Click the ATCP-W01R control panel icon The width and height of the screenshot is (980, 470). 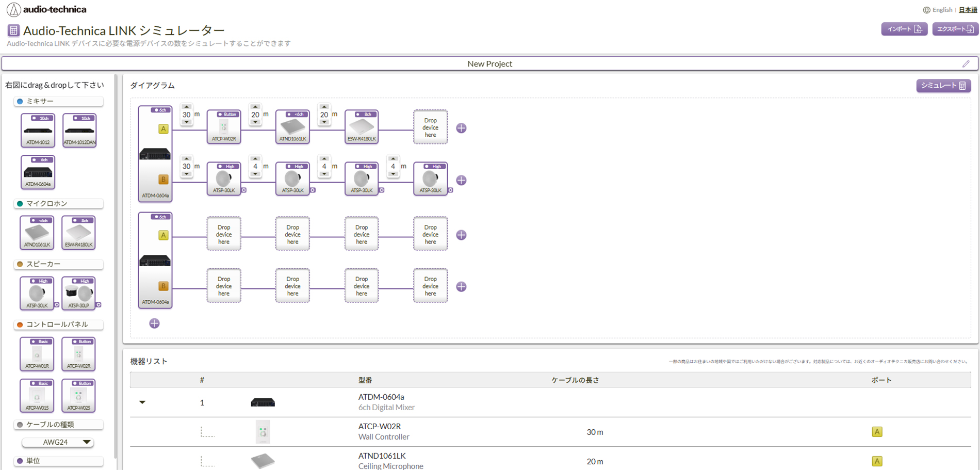(x=37, y=354)
